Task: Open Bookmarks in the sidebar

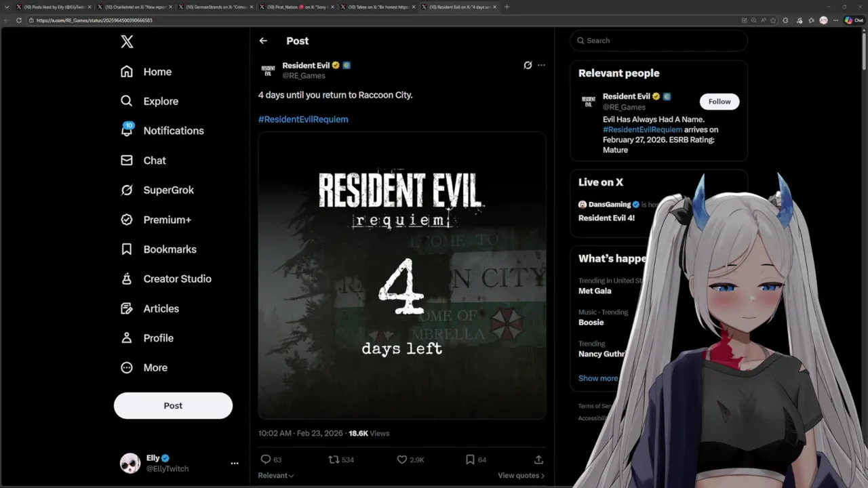Action: (x=159, y=249)
